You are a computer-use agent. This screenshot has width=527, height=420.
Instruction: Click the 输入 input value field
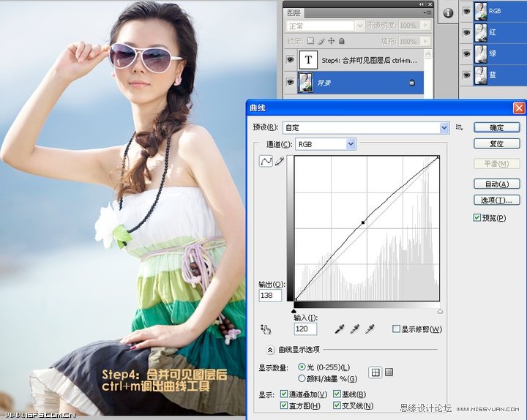point(305,329)
